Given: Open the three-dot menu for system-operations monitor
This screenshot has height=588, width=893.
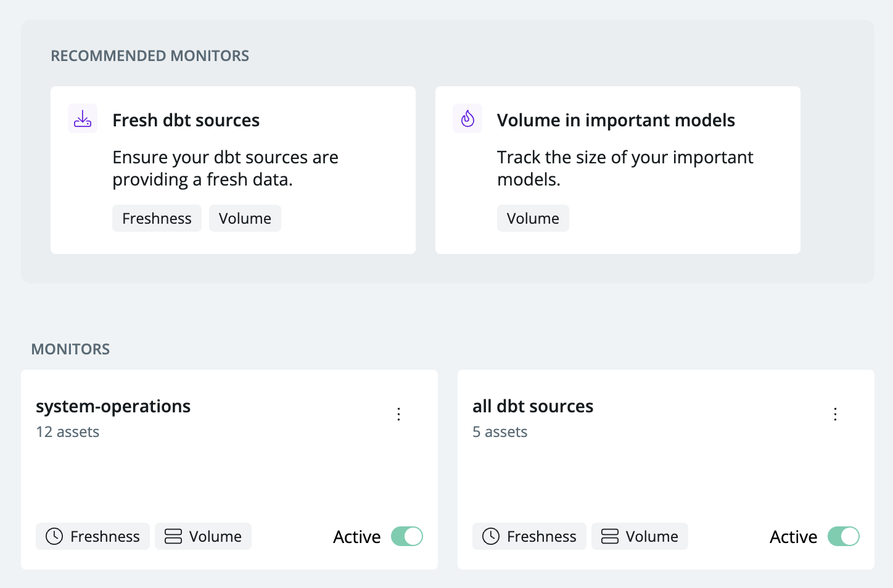Looking at the screenshot, I should coord(399,414).
